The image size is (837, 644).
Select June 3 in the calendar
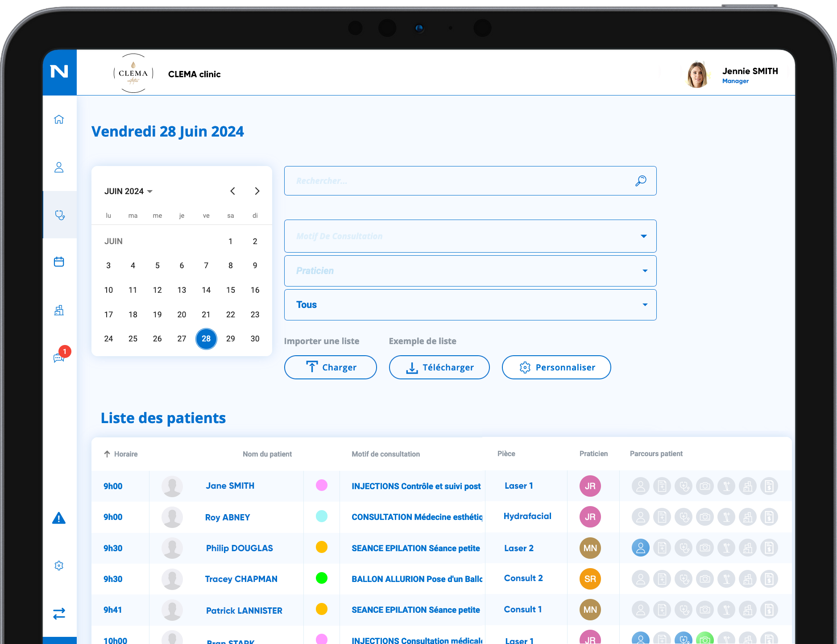click(x=108, y=266)
